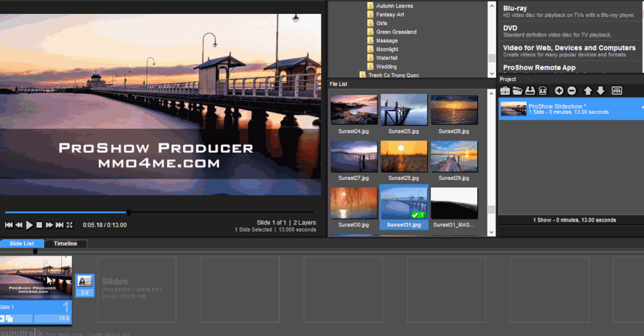Choose the DVD publish option
Screen dimensions: 644x336
click(569, 31)
